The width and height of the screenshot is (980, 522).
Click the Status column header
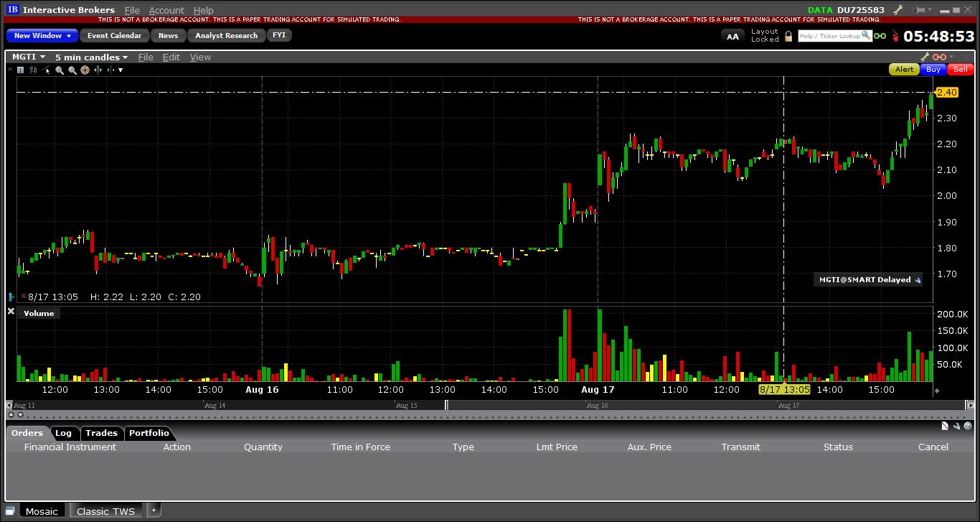[838, 447]
